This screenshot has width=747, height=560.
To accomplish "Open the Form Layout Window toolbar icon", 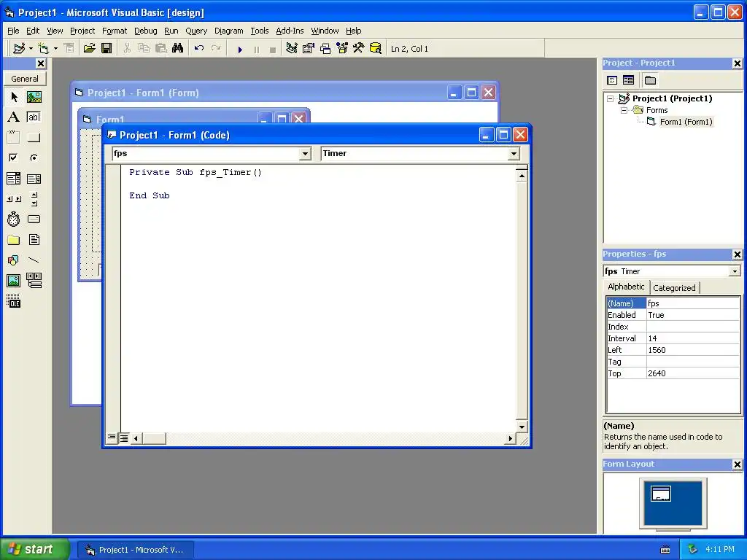I will (325, 49).
